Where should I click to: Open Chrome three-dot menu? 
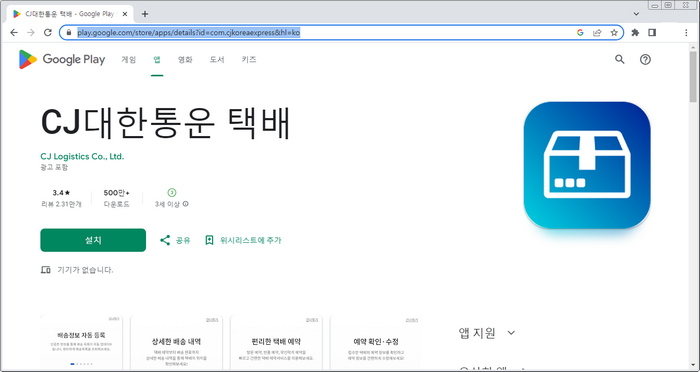click(686, 33)
